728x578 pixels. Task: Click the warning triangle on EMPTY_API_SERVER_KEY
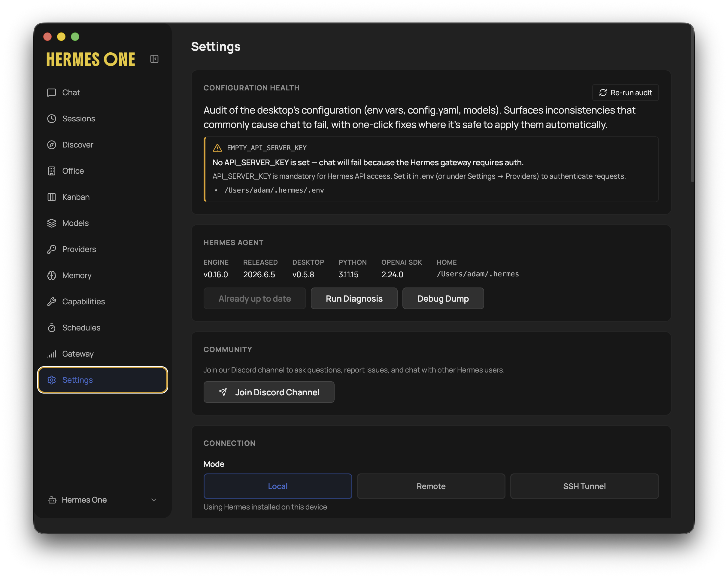[217, 148]
